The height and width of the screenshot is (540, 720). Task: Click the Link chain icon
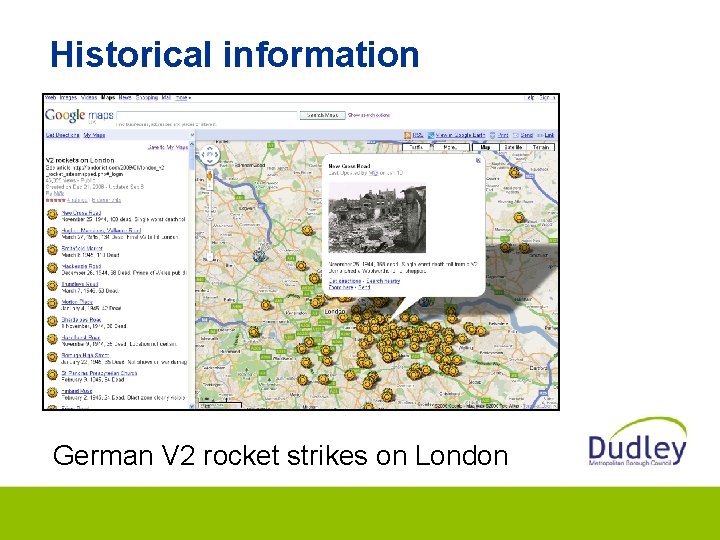(540, 135)
